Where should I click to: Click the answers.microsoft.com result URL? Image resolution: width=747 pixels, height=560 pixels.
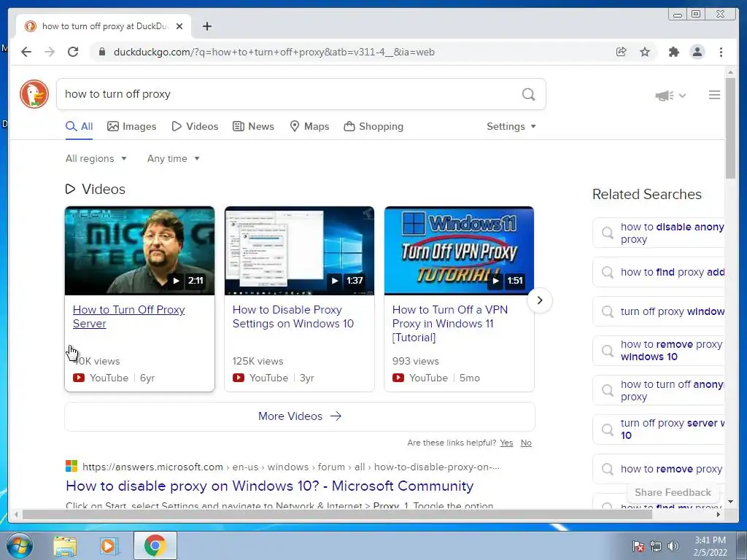(290, 467)
